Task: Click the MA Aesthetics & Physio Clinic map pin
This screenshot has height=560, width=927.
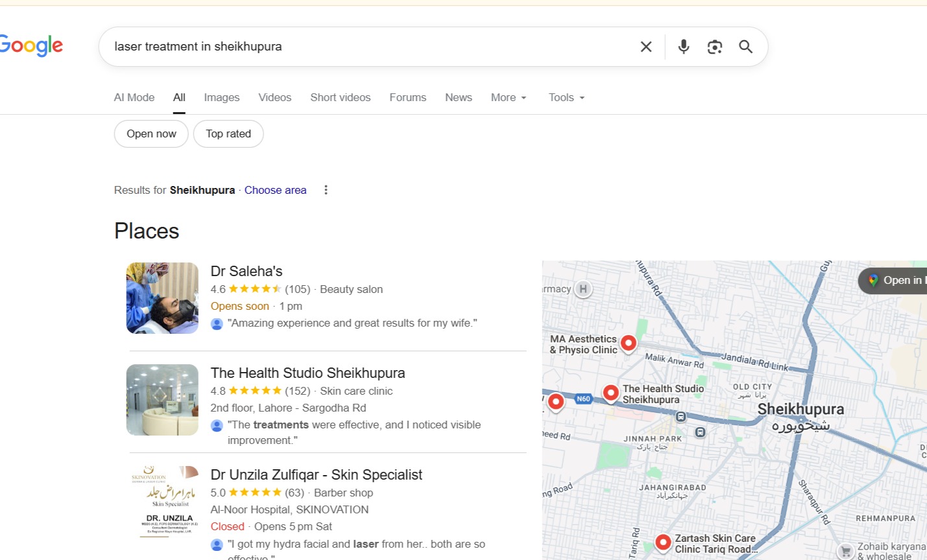Action: coord(628,342)
